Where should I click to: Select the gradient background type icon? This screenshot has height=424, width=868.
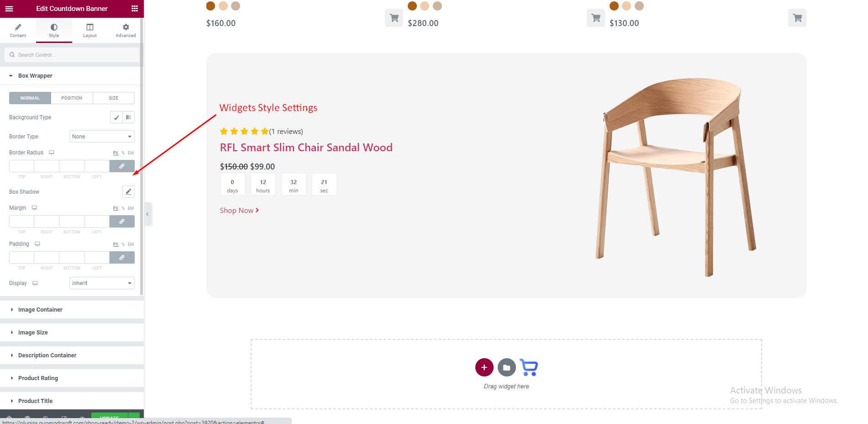(129, 117)
